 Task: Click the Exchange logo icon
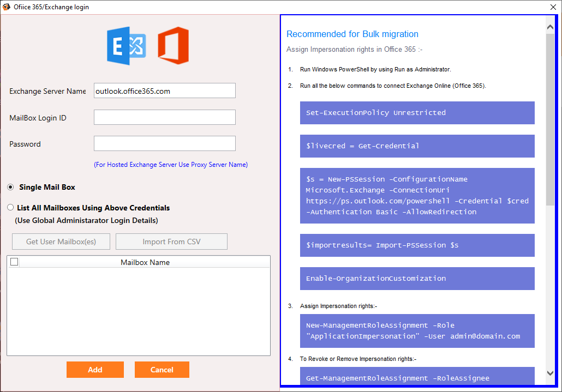(x=126, y=46)
